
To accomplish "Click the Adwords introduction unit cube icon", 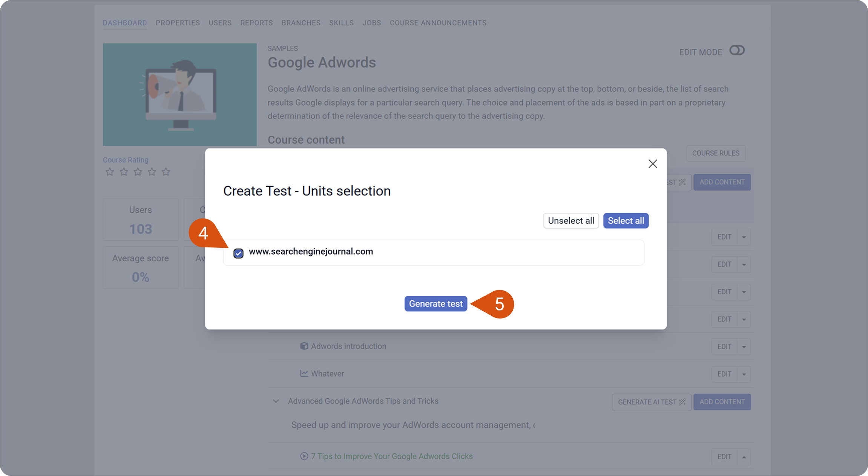I will pos(304,346).
